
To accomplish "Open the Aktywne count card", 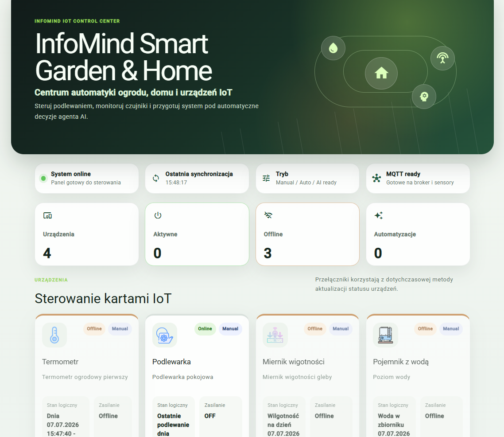I will coord(197,234).
